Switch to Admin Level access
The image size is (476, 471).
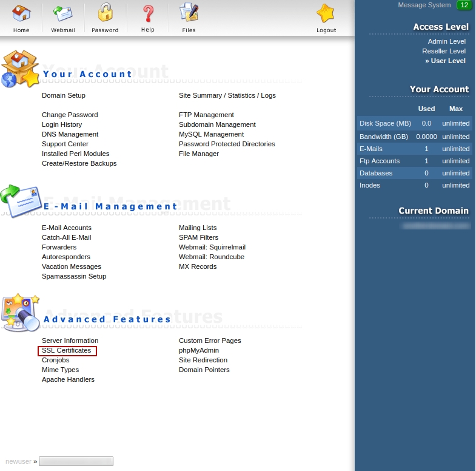pyautogui.click(x=446, y=41)
